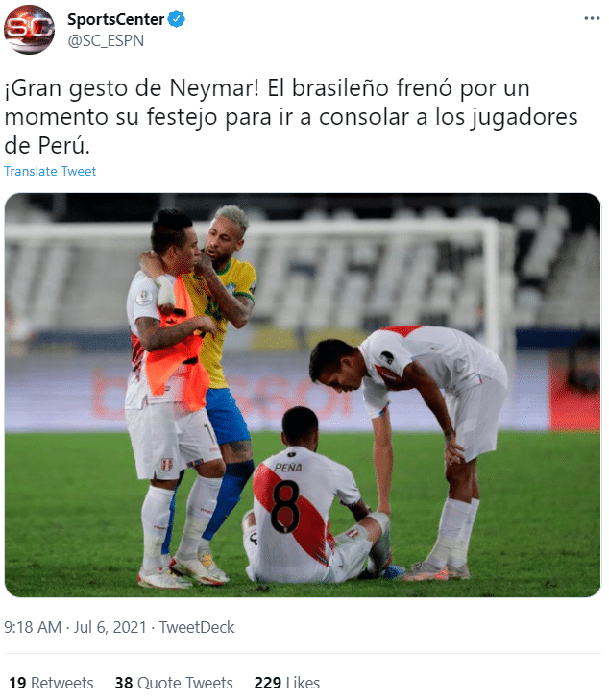Open the three-dot more options menu
The image size is (609, 700).
coord(592,18)
